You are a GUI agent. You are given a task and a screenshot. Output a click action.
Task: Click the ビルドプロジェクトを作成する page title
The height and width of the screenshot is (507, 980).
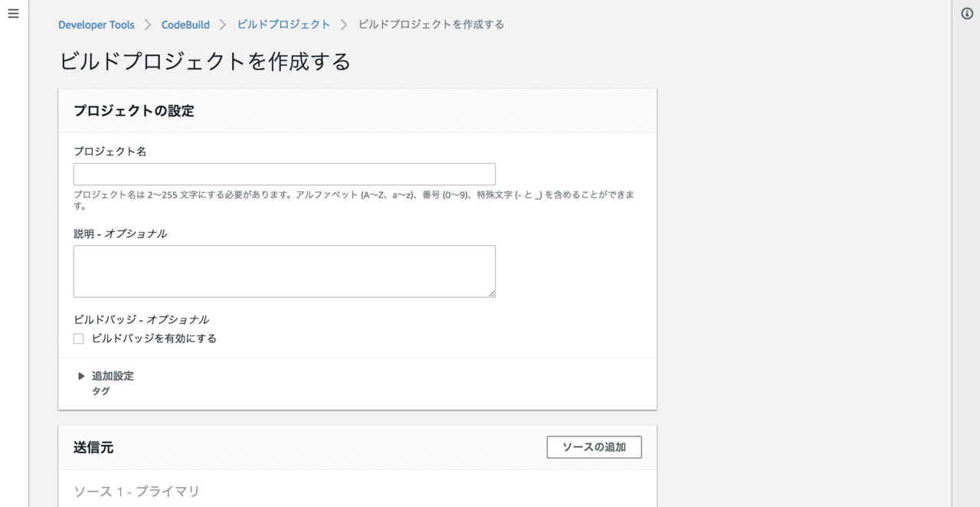204,61
